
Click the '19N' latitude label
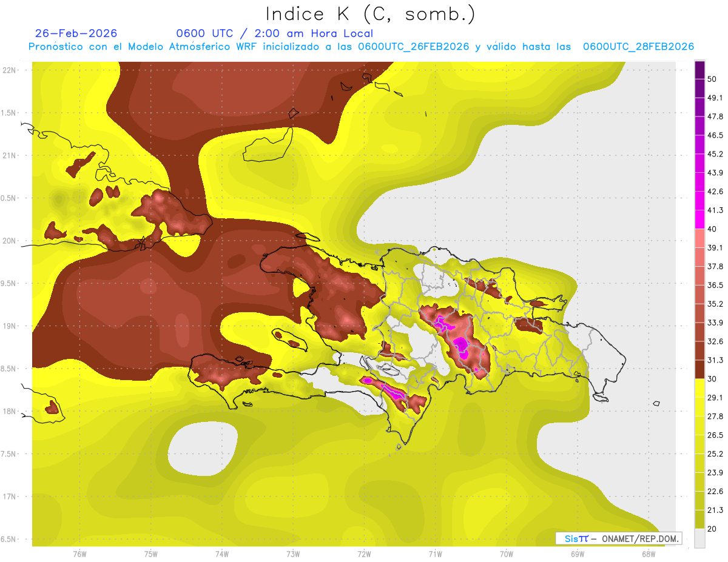click(x=10, y=326)
